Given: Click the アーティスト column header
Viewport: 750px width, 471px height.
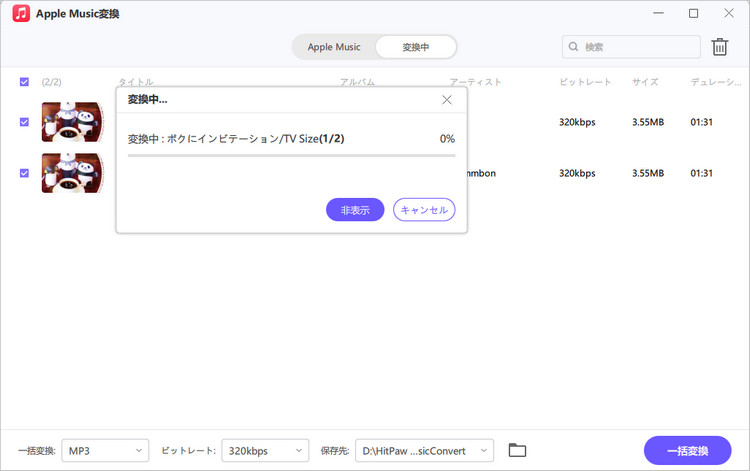Looking at the screenshot, I should click(x=475, y=82).
